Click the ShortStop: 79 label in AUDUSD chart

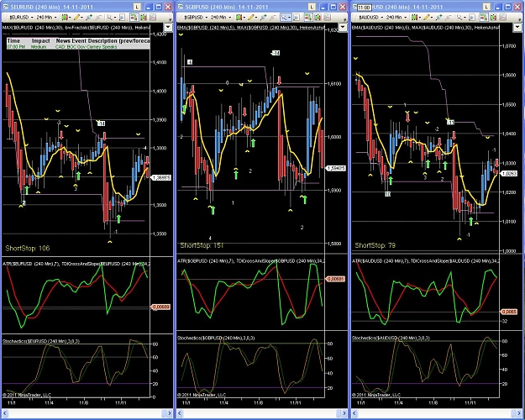click(375, 245)
